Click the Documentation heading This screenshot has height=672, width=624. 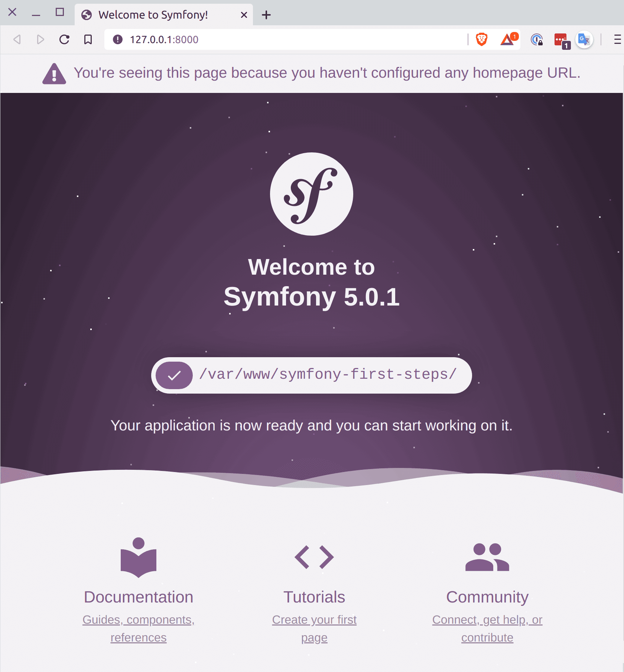139,597
